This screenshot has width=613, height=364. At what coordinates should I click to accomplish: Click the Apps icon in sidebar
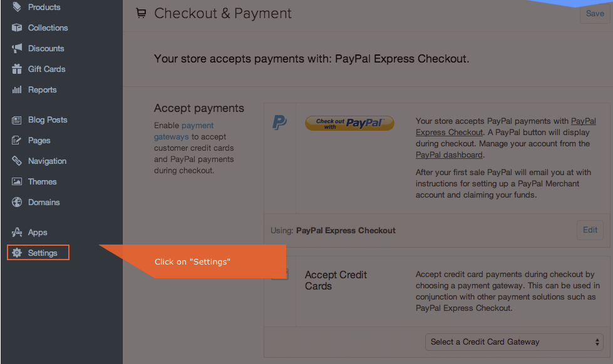click(17, 233)
